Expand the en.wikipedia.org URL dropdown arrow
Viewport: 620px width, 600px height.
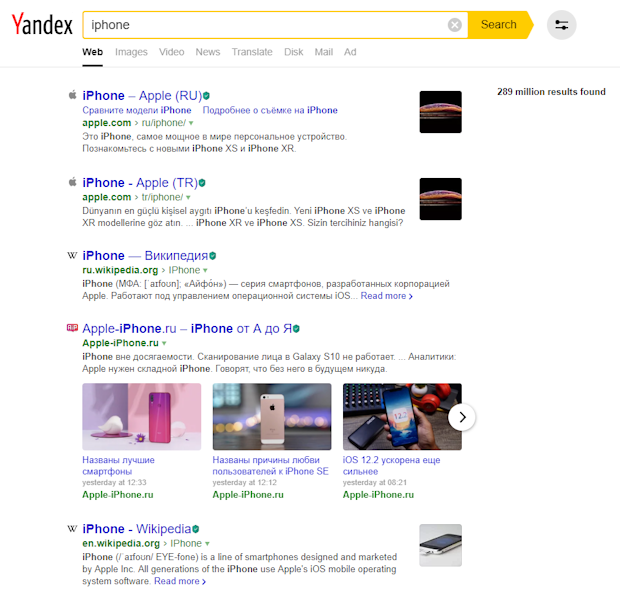point(207,543)
